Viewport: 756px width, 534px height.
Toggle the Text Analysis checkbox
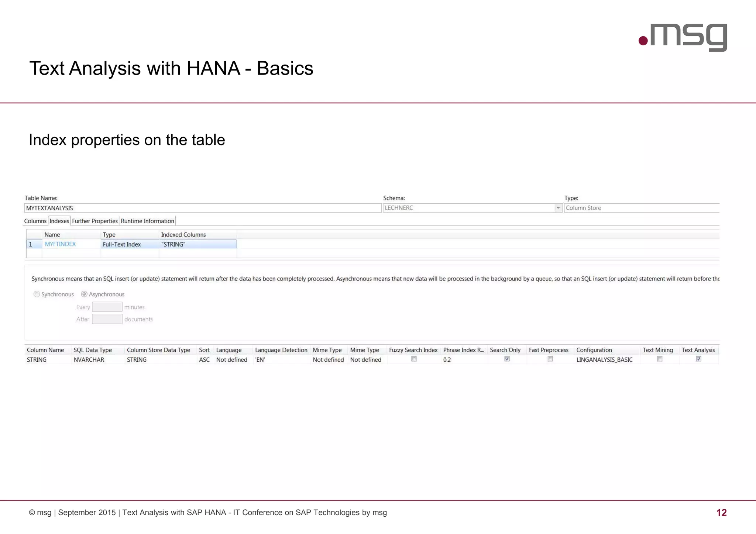698,359
